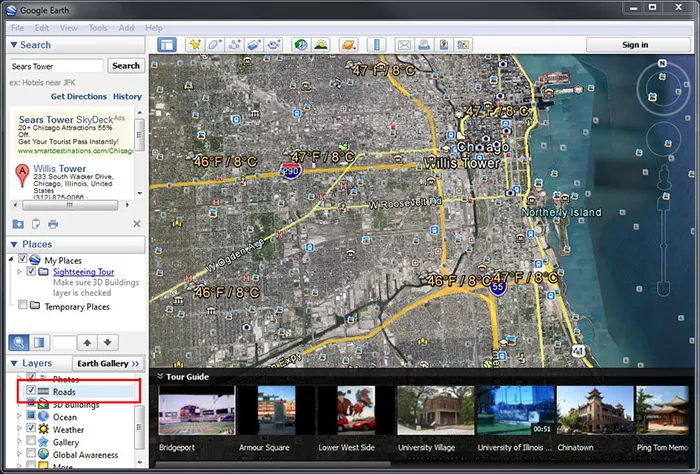Expand the Global Awareness layer tree node

(x=19, y=453)
